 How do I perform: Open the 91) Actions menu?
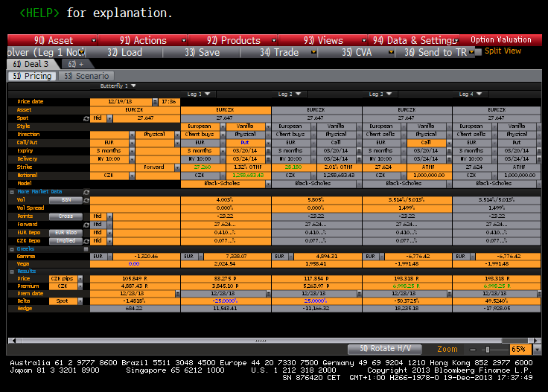coord(143,40)
